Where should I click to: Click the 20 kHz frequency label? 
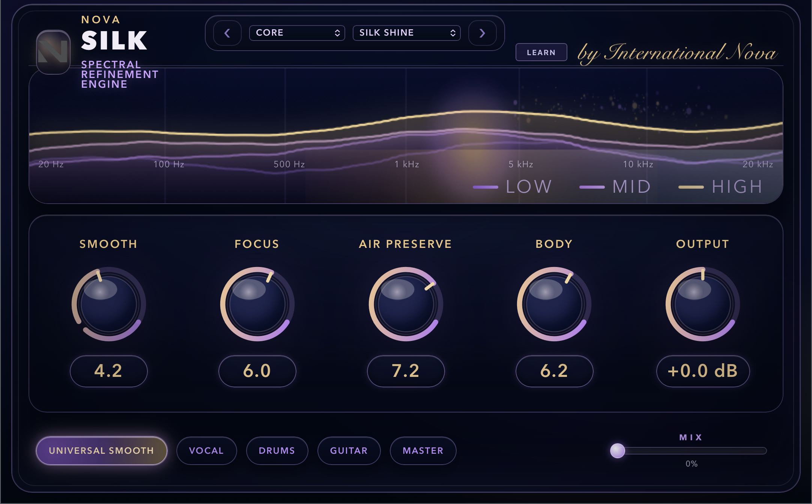[758, 164]
